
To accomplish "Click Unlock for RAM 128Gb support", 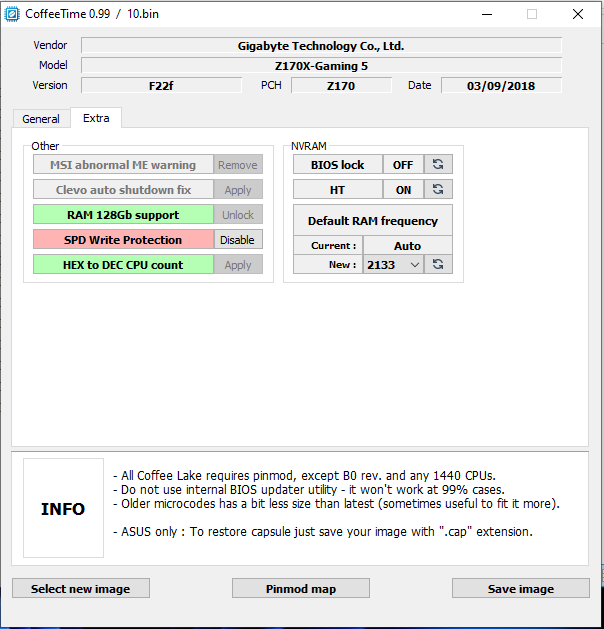I will tap(238, 215).
